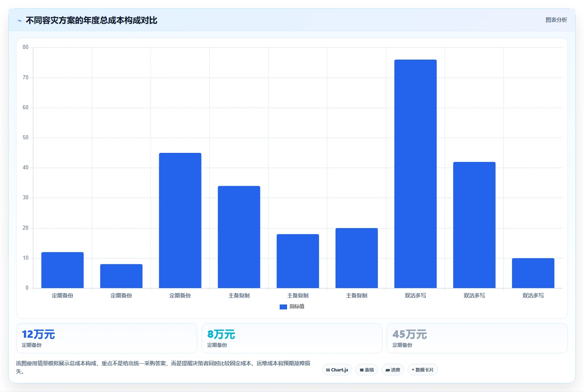The width and height of the screenshot is (584, 392).
Task: Click the 主备复制 bar at value 20
Action: (x=357, y=258)
